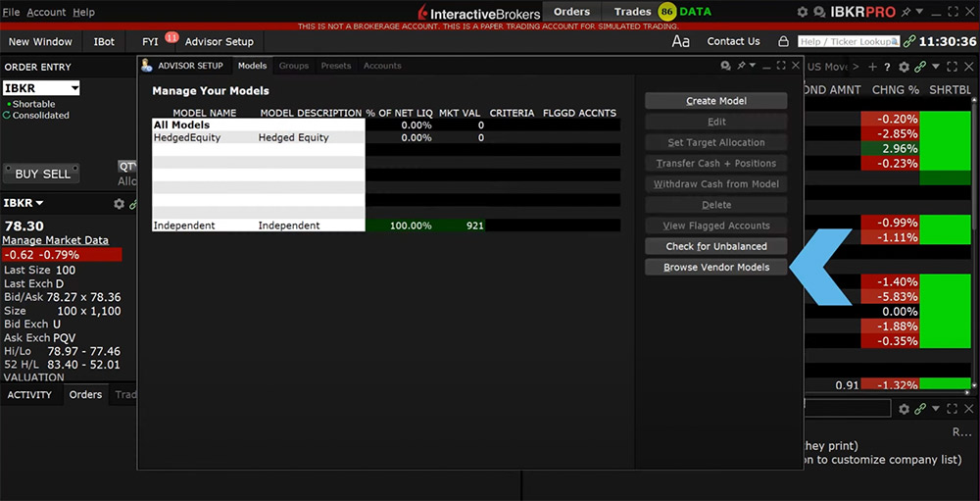The height and width of the screenshot is (501, 980).
Task: Open the gear settings in IBKR quote panel
Action: click(119, 204)
